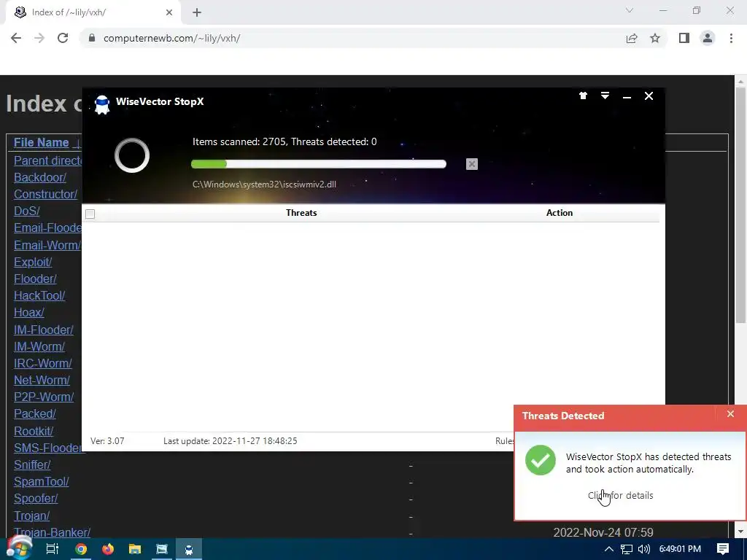Launch Chrome from the taskbar

81,549
